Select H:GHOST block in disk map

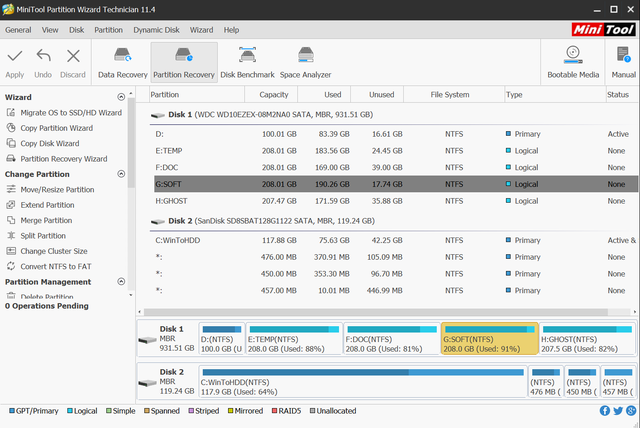[x=587, y=339]
